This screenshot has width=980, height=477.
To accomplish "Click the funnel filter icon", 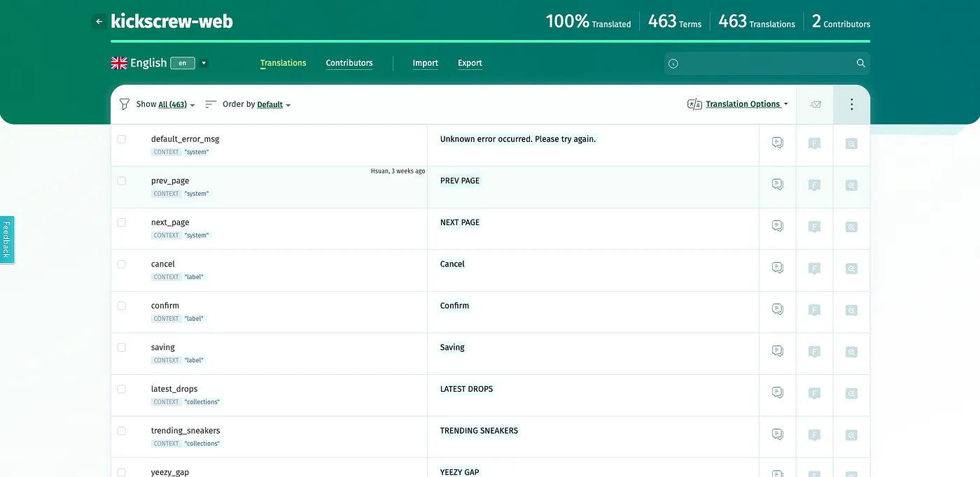I will click(125, 104).
